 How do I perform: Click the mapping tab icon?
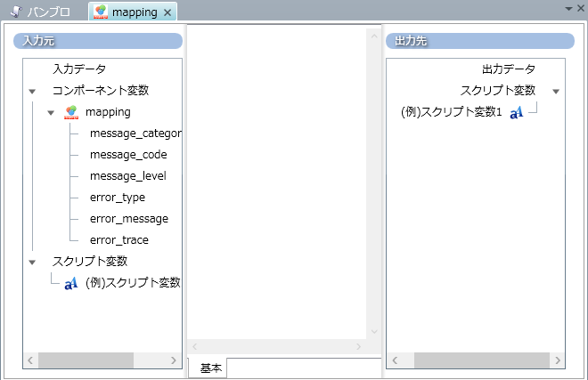click(x=102, y=12)
